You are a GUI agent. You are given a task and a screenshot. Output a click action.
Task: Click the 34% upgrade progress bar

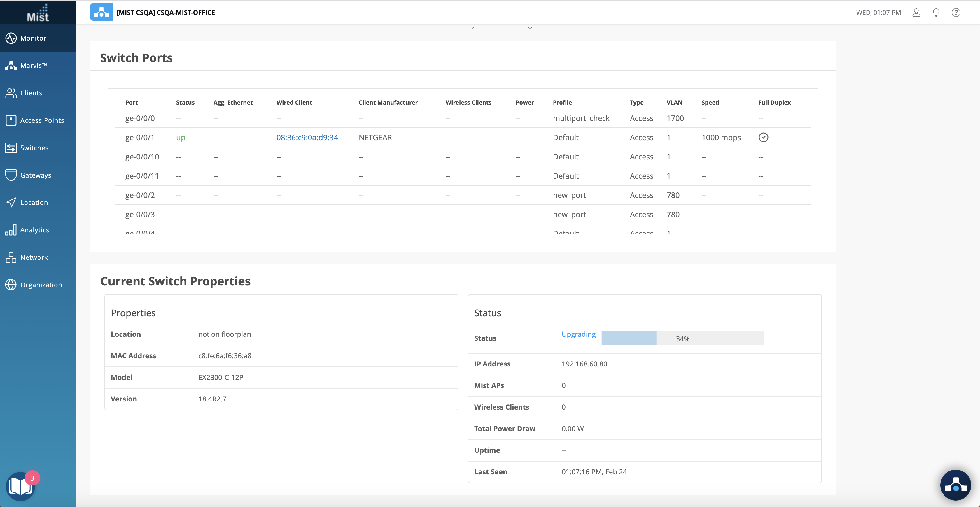coord(682,338)
